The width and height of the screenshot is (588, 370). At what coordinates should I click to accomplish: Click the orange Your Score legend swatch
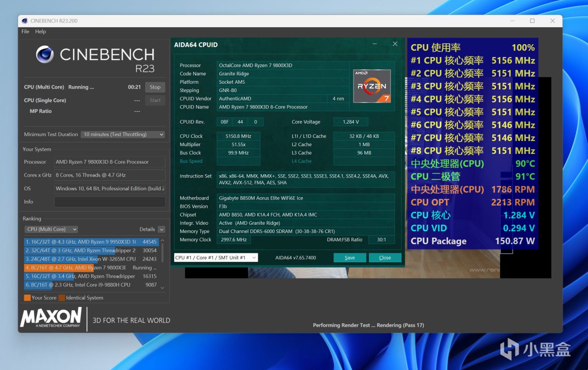coord(27,298)
